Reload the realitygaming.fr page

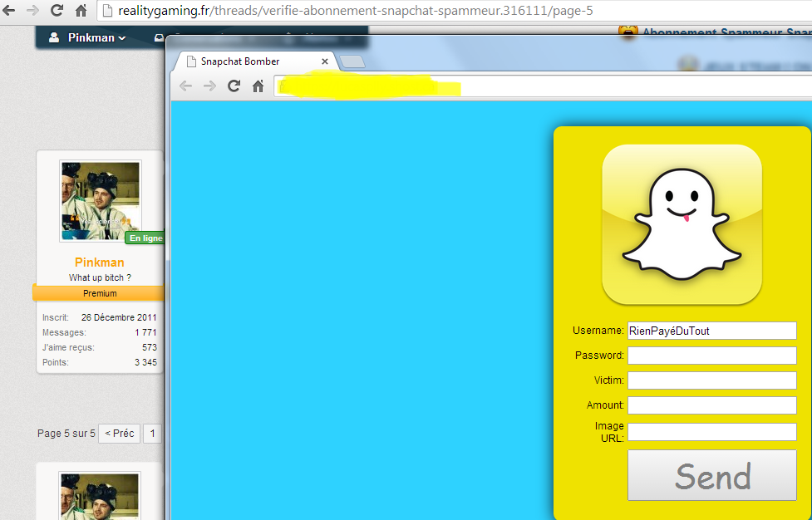pos(57,10)
